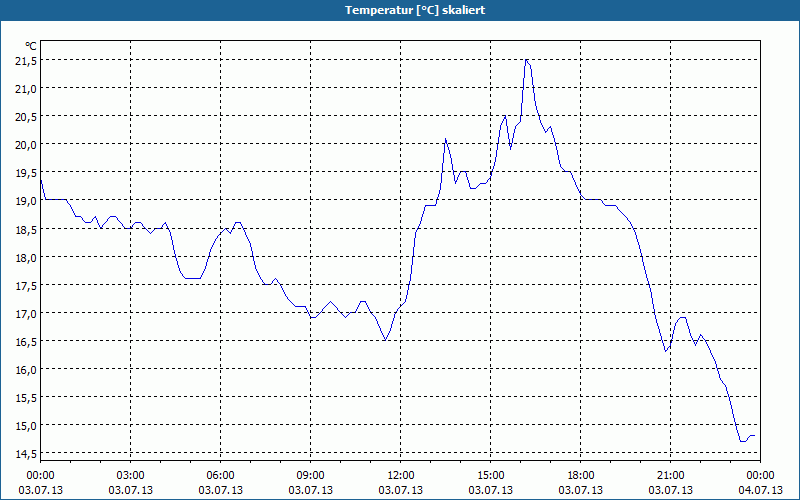Pick the 17,0 y-axis label
Viewport: 800px width, 500px height.
[26, 313]
